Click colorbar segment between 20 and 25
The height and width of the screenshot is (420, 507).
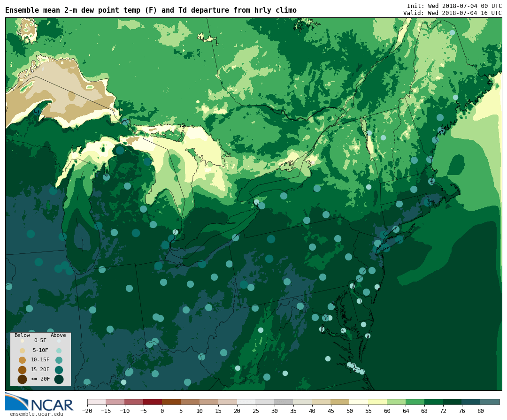[246, 402]
